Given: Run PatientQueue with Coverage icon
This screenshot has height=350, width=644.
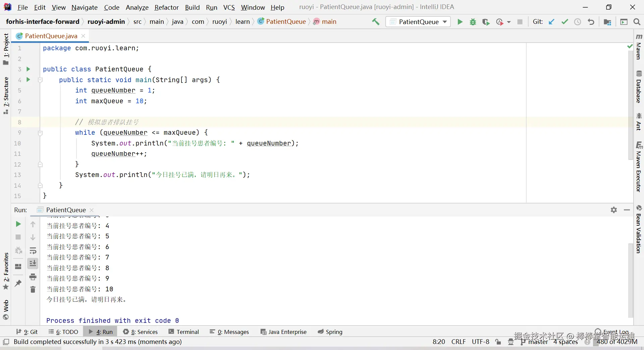Looking at the screenshot, I should tap(486, 22).
